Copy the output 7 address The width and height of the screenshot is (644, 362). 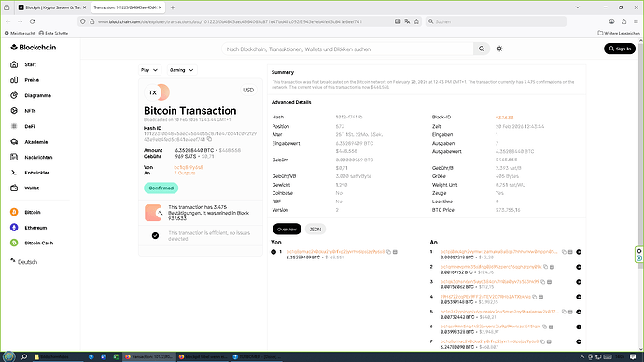point(542,341)
